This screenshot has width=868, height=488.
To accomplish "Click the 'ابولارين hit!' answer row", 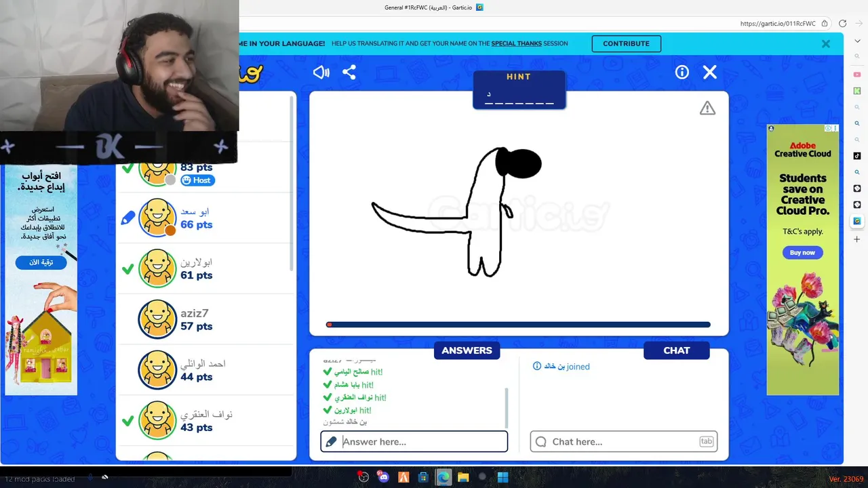I will pyautogui.click(x=347, y=411).
